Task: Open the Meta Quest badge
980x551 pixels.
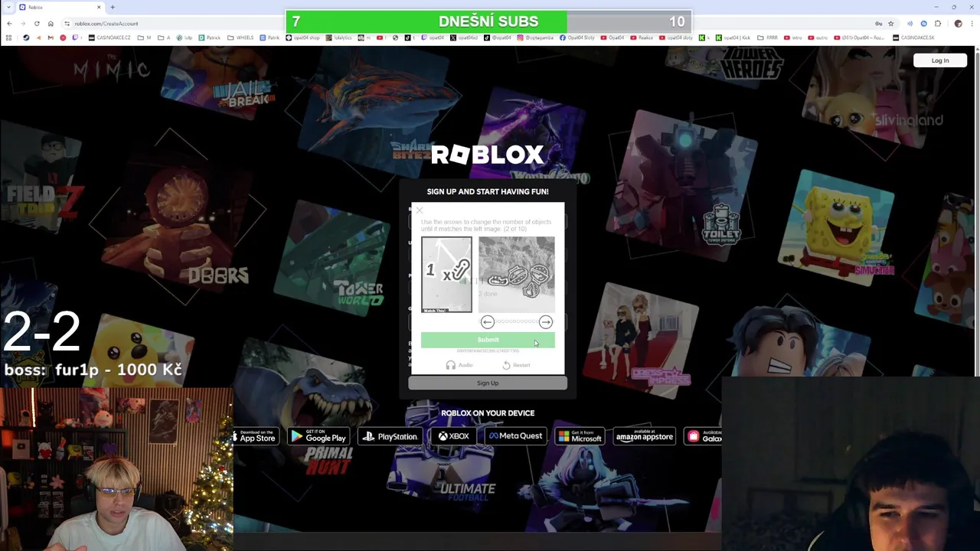Action: click(515, 436)
